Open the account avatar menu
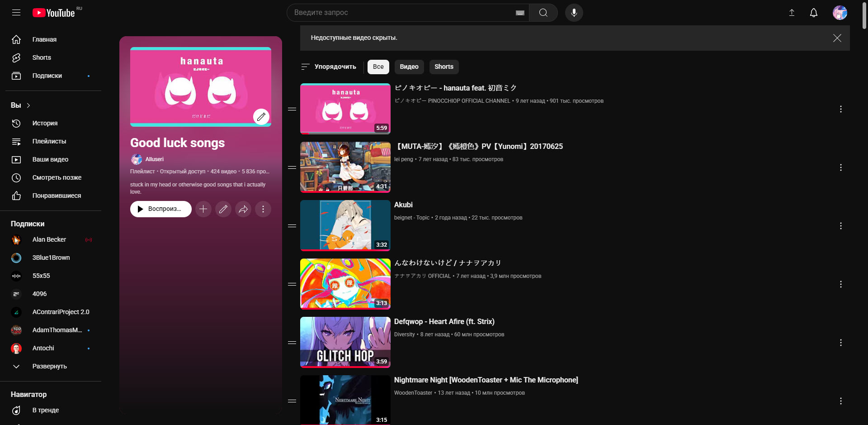Viewport: 868px width, 425px height. click(840, 13)
